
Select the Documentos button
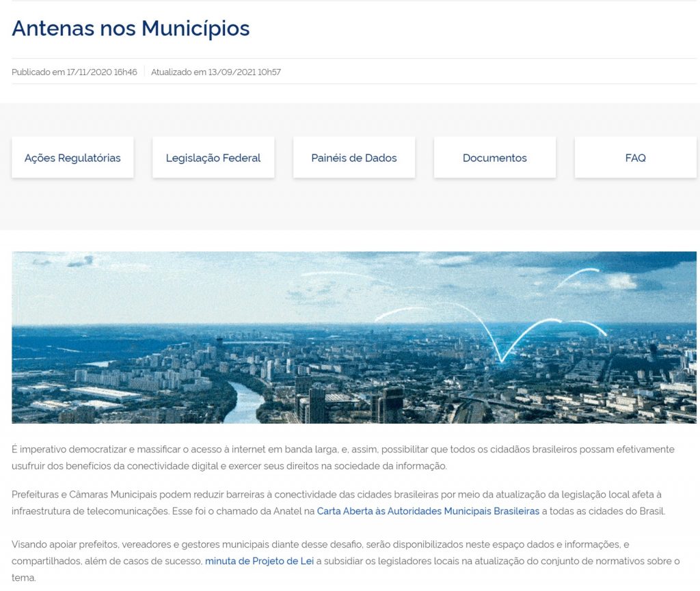(495, 158)
